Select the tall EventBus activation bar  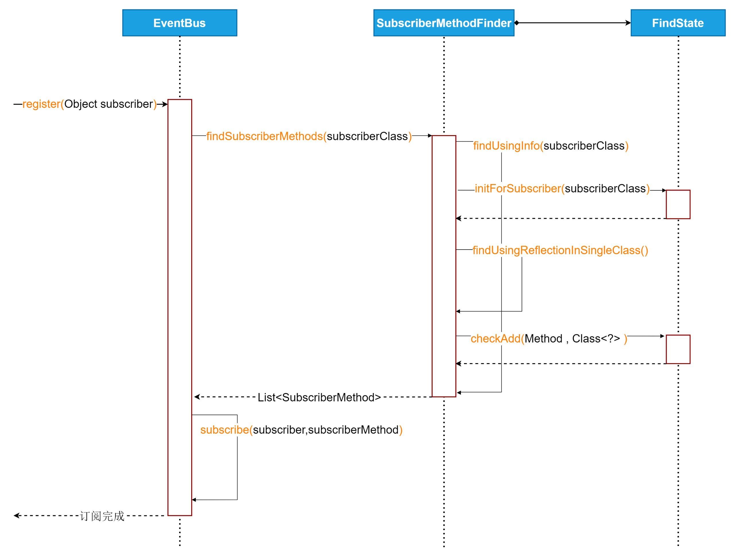pos(180,307)
